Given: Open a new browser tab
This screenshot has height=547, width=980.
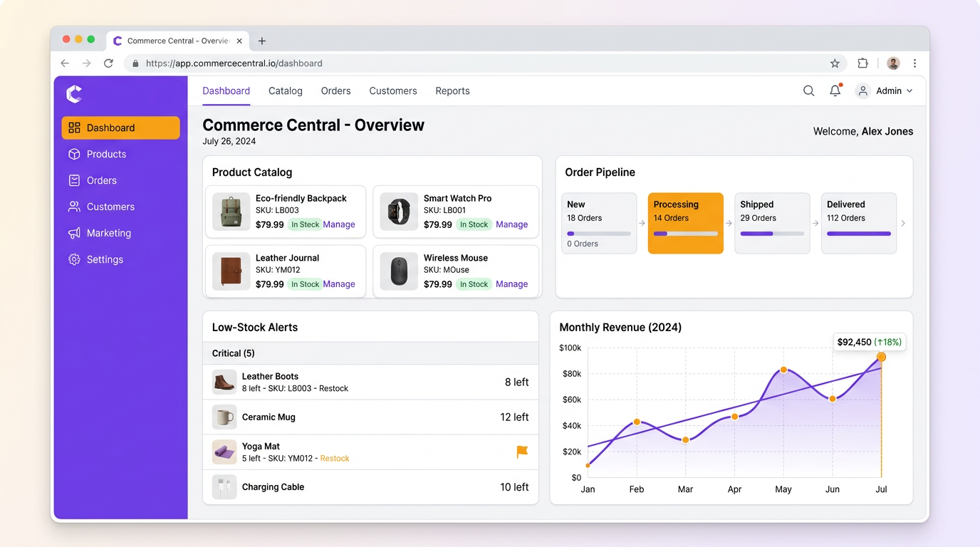Looking at the screenshot, I should pyautogui.click(x=262, y=41).
